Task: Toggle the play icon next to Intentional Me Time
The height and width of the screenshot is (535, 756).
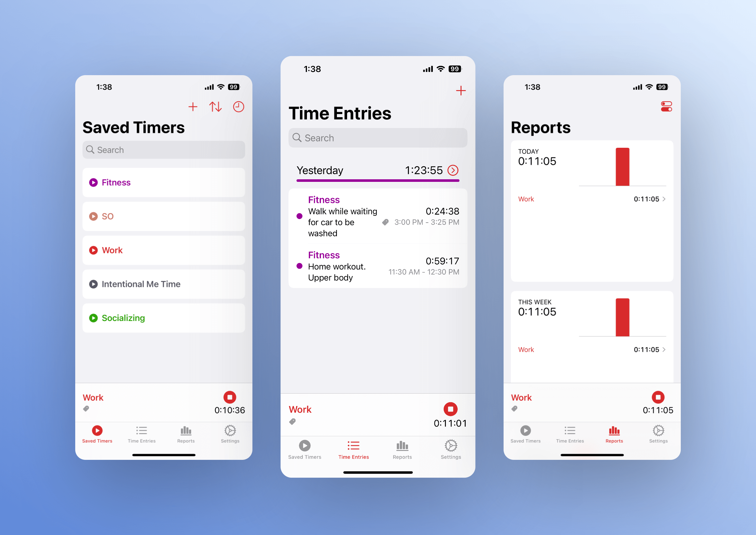Action: pos(94,284)
